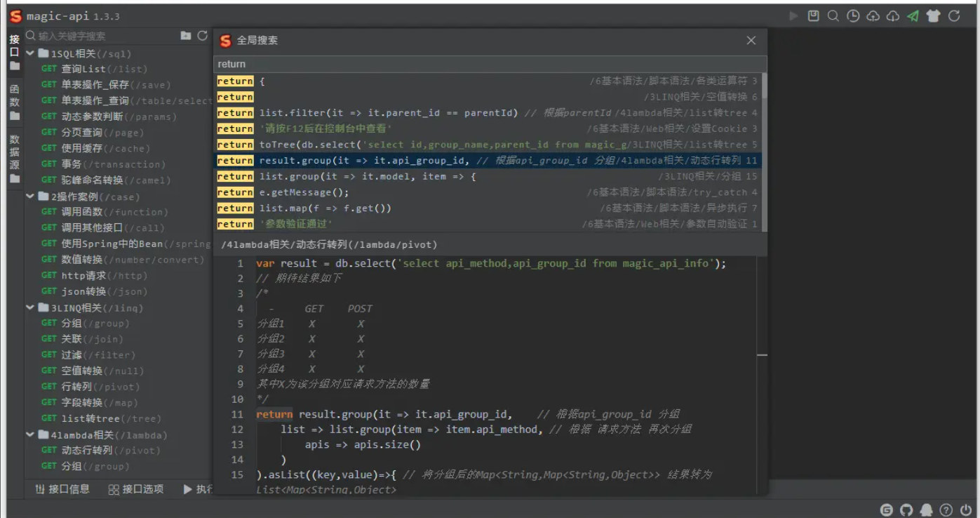Open history via the clock icon
The image size is (980, 518).
(x=853, y=16)
